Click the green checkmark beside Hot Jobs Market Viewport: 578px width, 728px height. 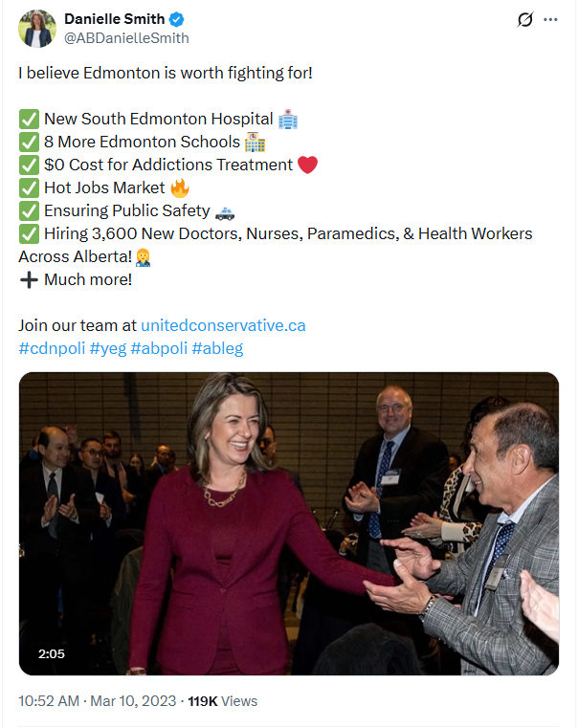(29, 188)
